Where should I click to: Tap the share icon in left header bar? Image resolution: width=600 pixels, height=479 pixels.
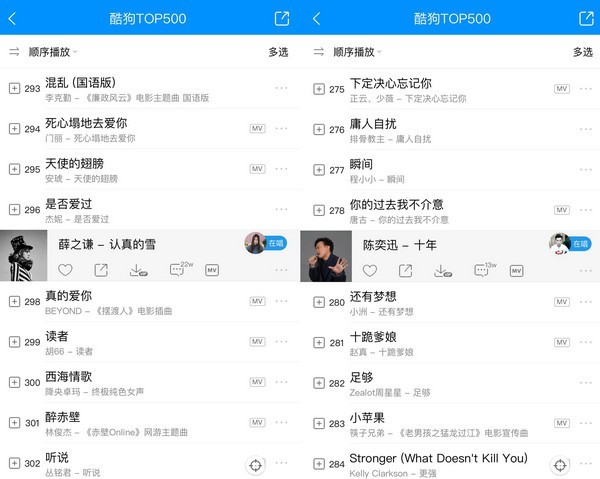[282, 18]
